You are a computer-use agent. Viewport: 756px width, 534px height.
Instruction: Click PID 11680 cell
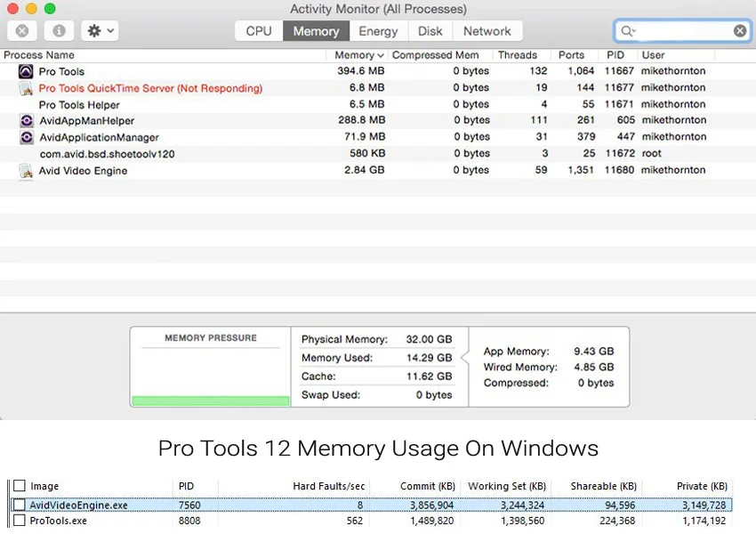[x=619, y=170]
